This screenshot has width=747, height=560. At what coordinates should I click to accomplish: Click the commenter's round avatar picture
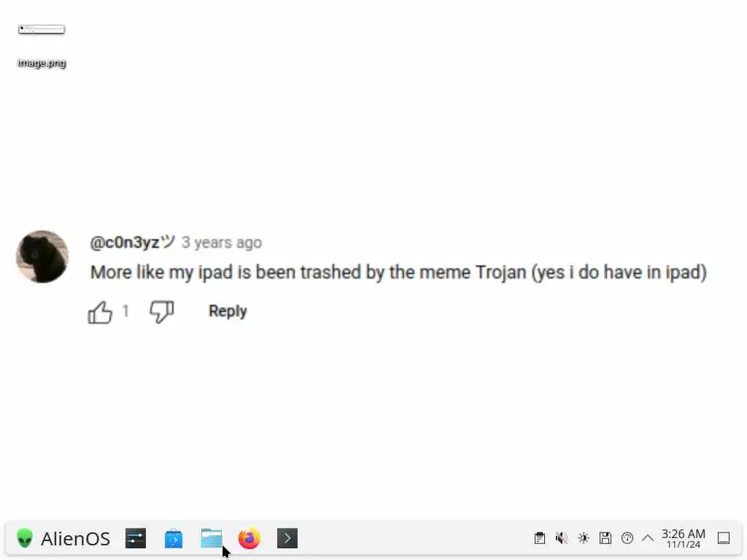[x=42, y=256]
